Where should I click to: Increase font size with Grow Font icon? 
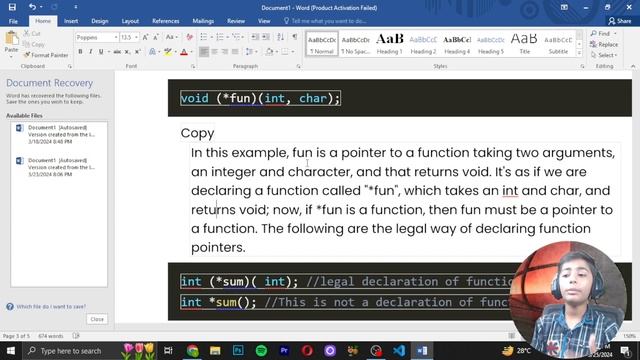pos(145,37)
